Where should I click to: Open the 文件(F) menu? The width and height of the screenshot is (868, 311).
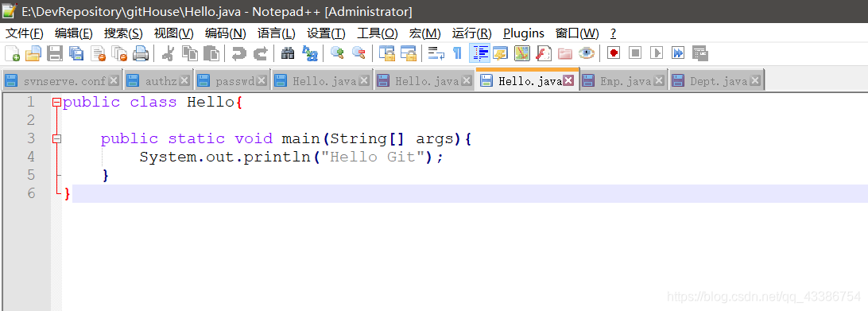25,33
